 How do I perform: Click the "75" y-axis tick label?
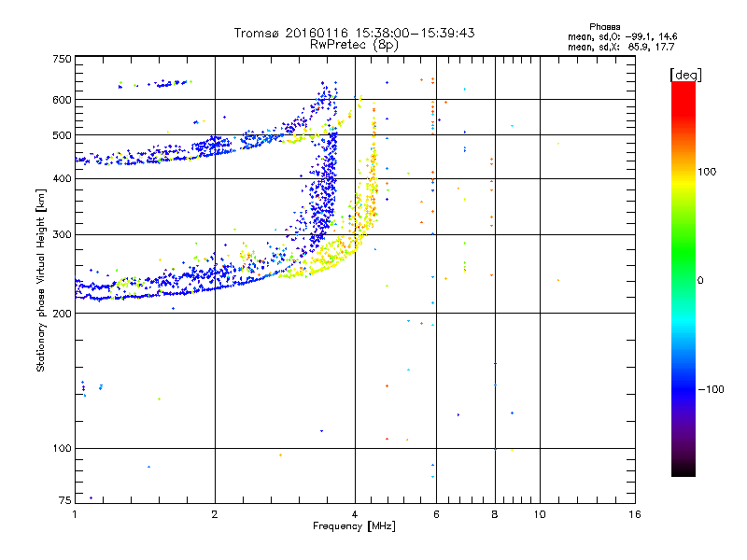tap(65, 500)
